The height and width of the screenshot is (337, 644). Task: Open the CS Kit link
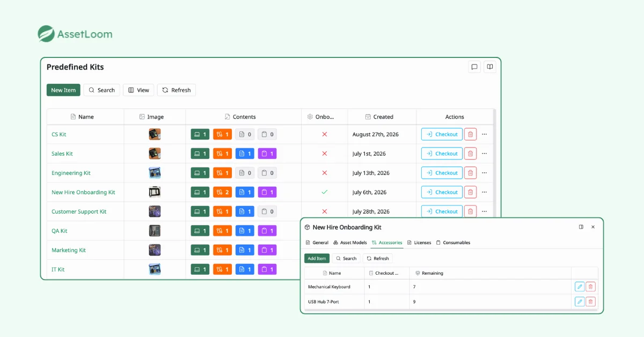click(x=59, y=134)
